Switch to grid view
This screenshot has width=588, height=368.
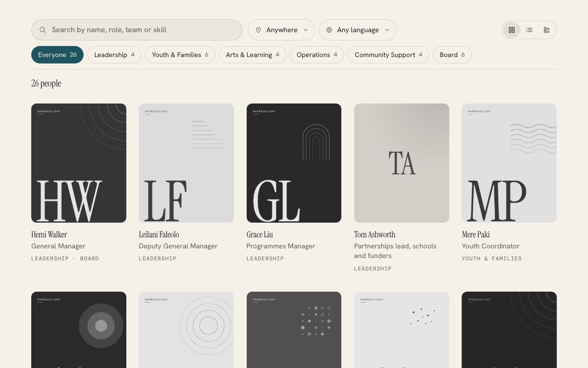pyautogui.click(x=512, y=30)
